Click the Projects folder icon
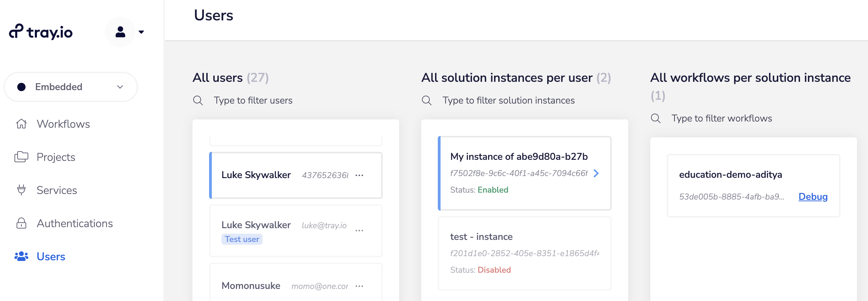Screen dimensions: 868x301 [21, 157]
